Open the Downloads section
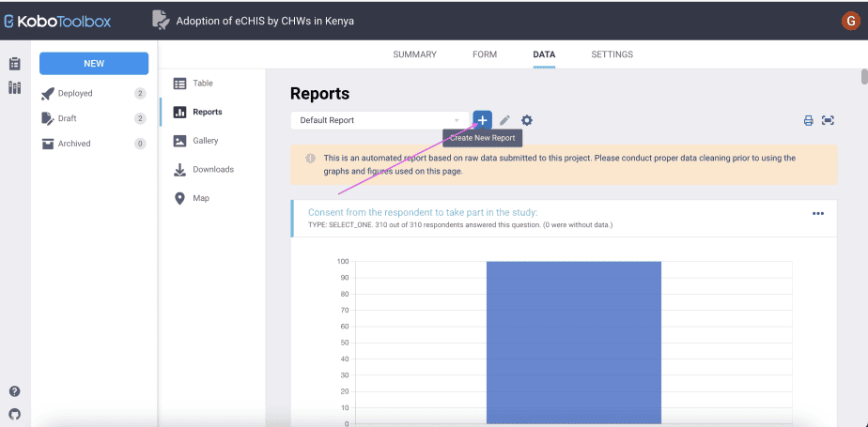Image resolution: width=868 pixels, height=427 pixels. coord(212,170)
